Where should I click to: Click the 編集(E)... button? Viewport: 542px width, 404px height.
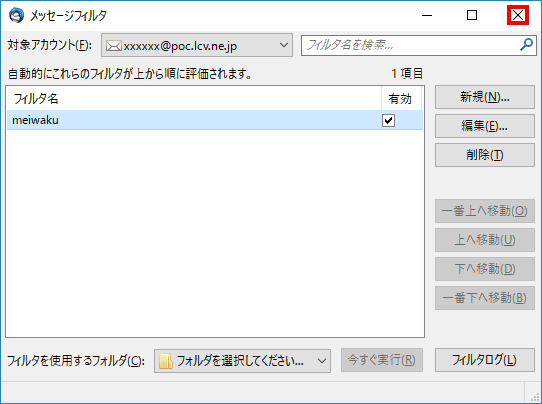[x=485, y=126]
